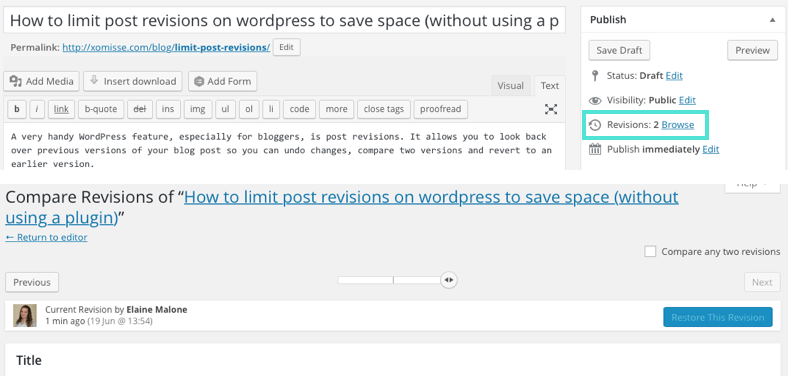The image size is (788, 376).
Task: Click the ul list quicktag button
Action: [x=226, y=109]
